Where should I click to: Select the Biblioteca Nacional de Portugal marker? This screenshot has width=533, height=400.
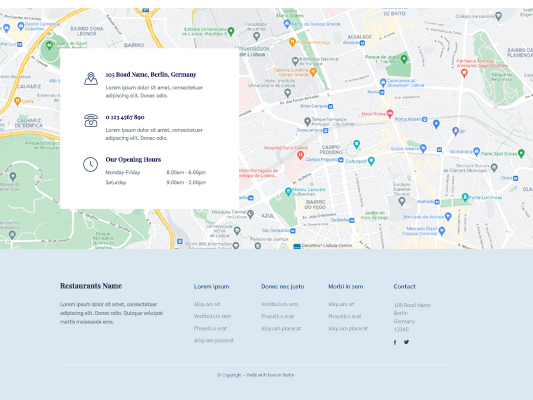pos(295,61)
